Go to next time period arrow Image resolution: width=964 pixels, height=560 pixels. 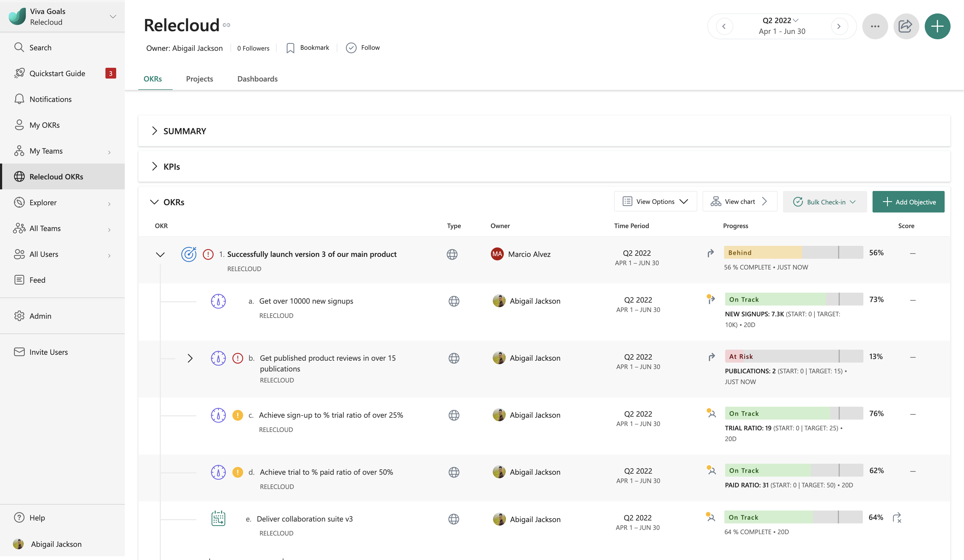(x=839, y=26)
